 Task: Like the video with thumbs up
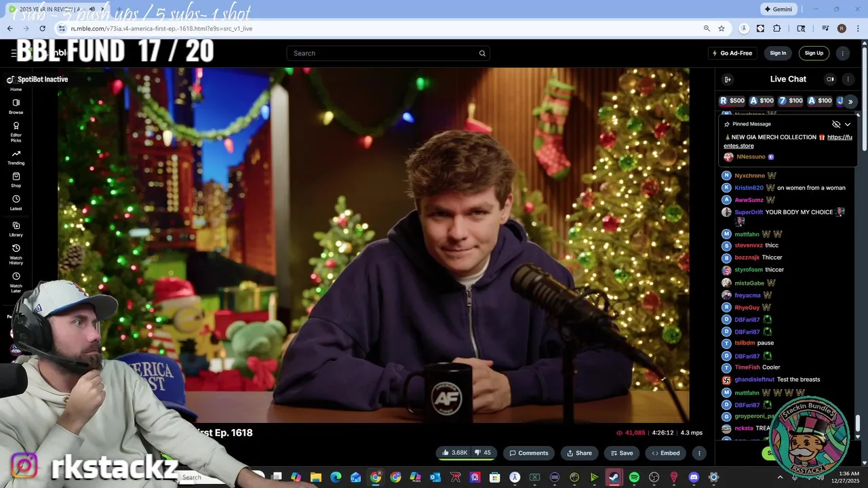tap(454, 453)
